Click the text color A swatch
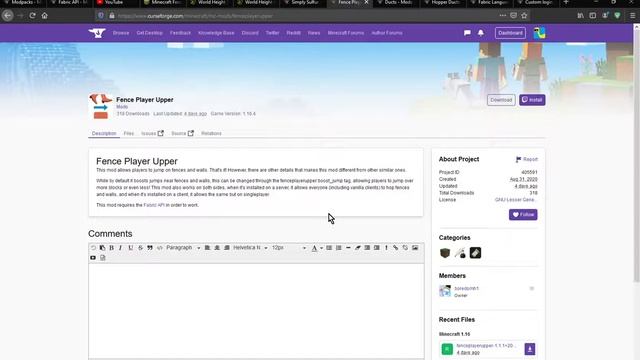 tap(314, 248)
